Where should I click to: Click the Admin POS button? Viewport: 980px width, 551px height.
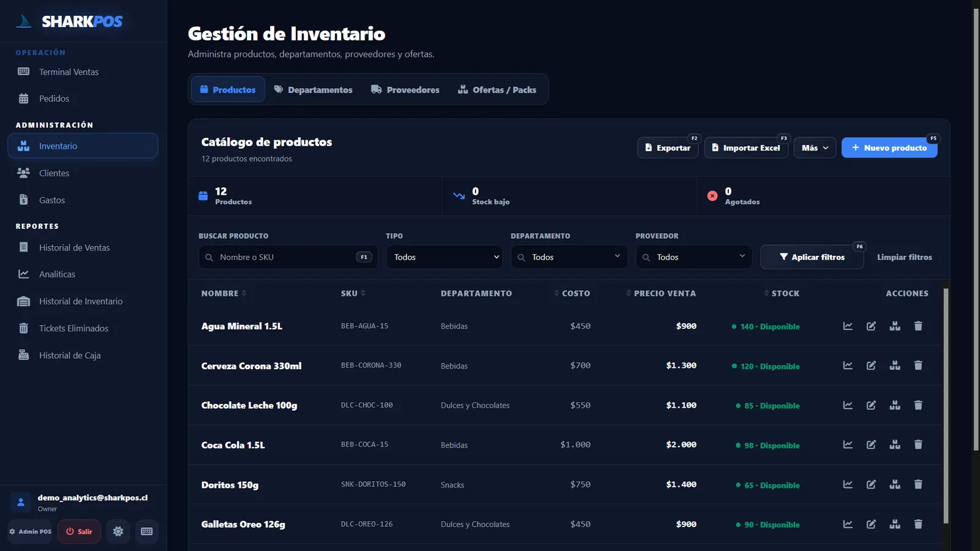point(30,531)
